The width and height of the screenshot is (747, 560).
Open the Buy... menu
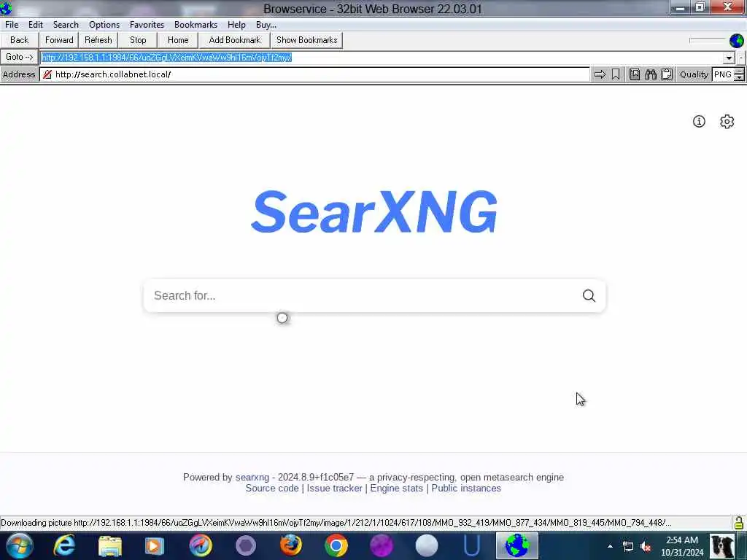coord(266,25)
